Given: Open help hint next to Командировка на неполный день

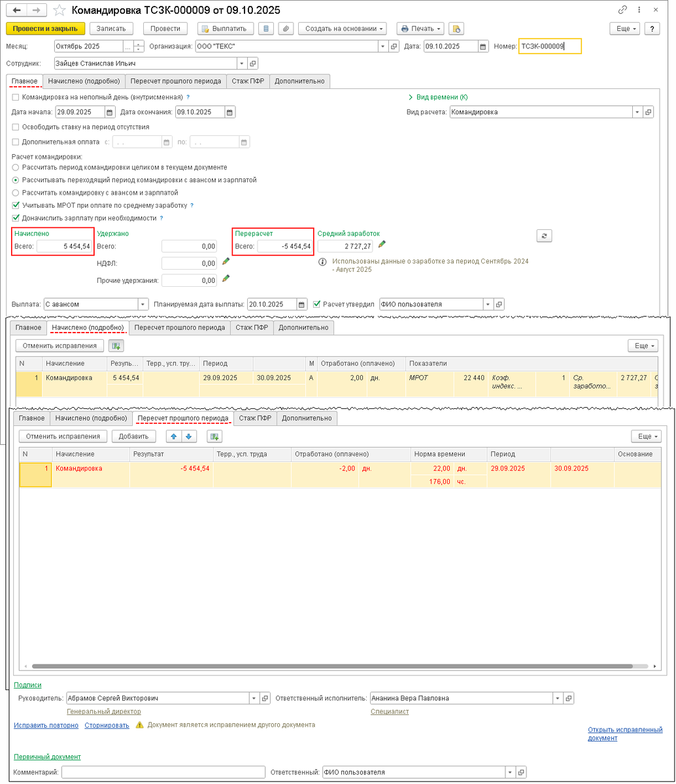Looking at the screenshot, I should coord(188,97).
